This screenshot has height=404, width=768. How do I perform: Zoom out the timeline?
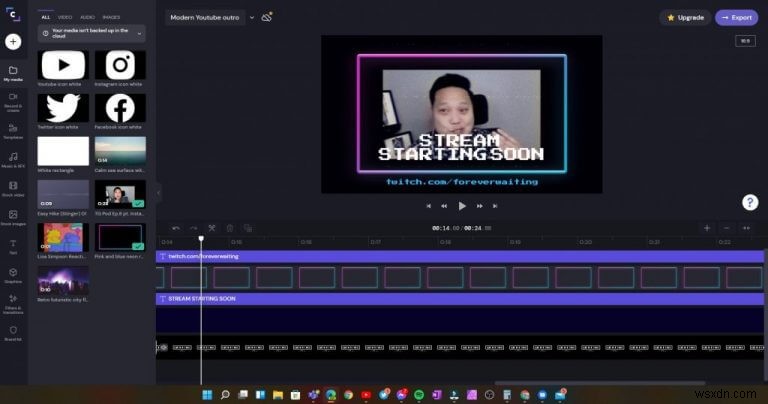point(726,228)
